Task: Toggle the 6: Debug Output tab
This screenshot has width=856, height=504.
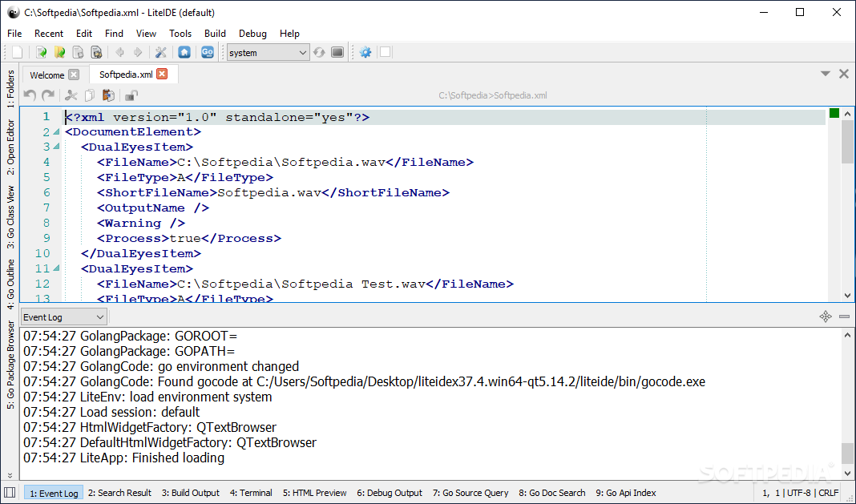Action: click(x=390, y=493)
